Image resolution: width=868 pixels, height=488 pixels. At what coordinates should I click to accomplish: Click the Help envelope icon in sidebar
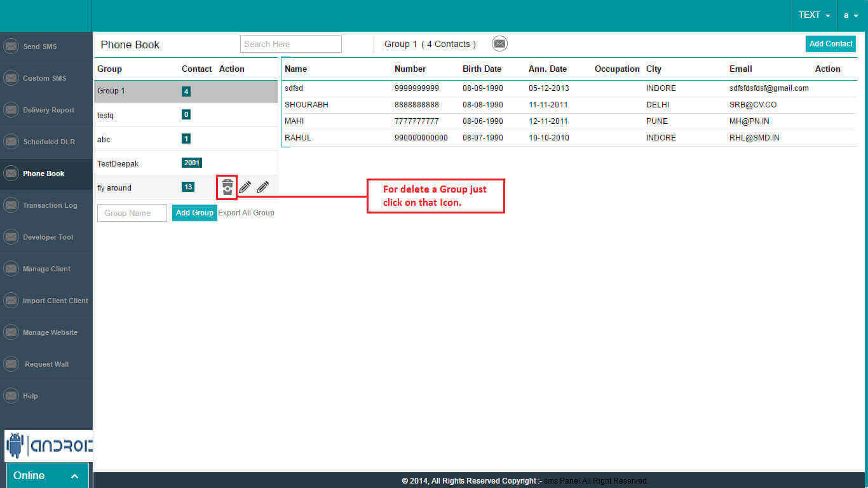tap(11, 396)
